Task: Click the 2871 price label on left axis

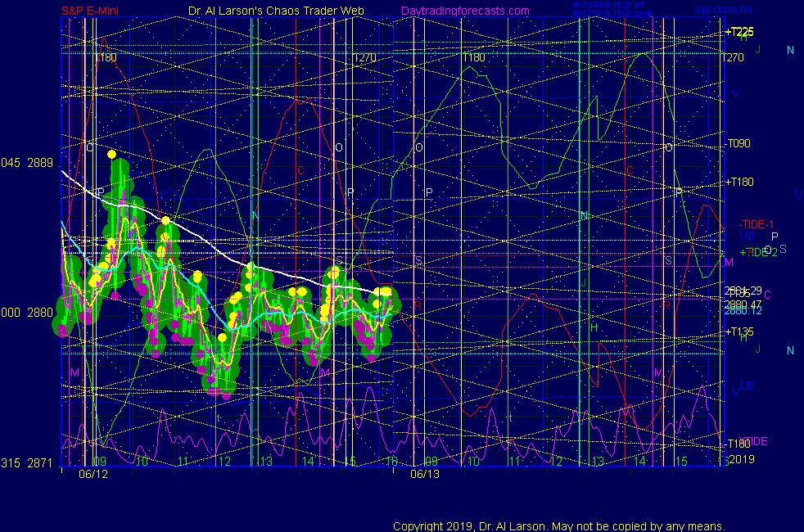Action: coord(40,463)
